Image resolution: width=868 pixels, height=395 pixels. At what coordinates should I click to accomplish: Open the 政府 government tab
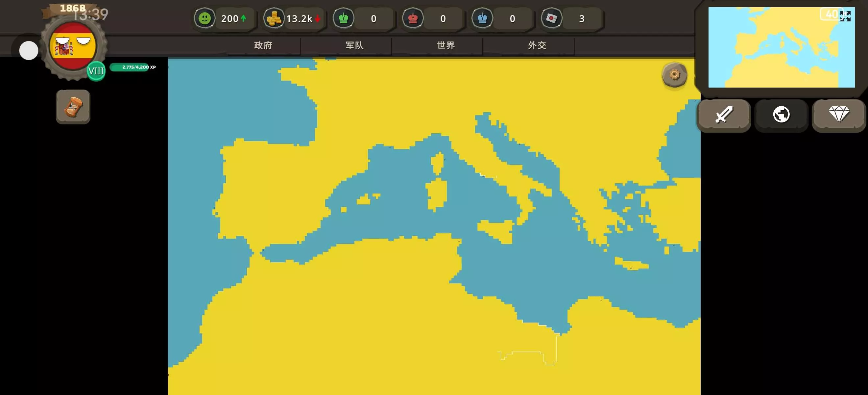pyautogui.click(x=263, y=45)
